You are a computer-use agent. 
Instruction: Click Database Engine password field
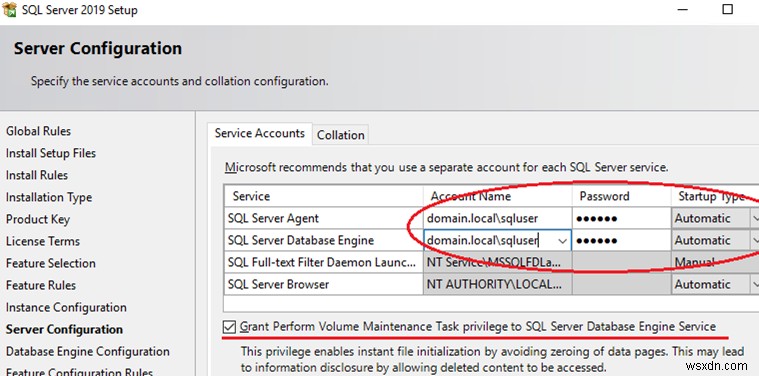[622, 241]
